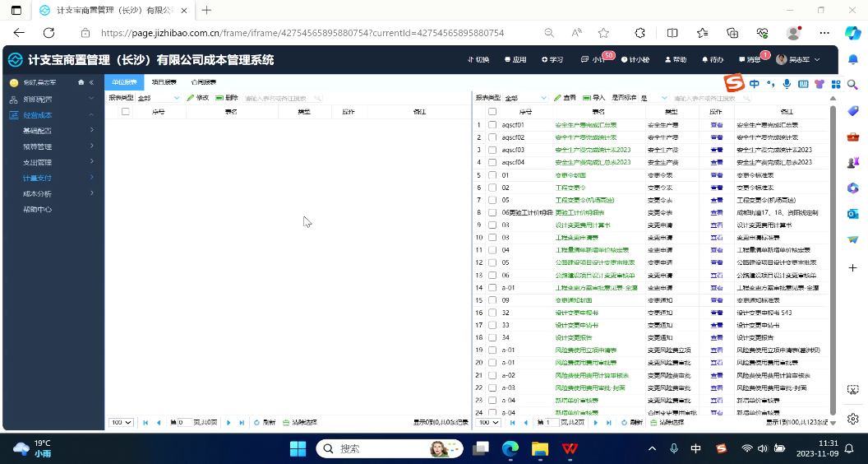
Task: Click the 修改 pencil button in left panel
Action: coord(198,98)
